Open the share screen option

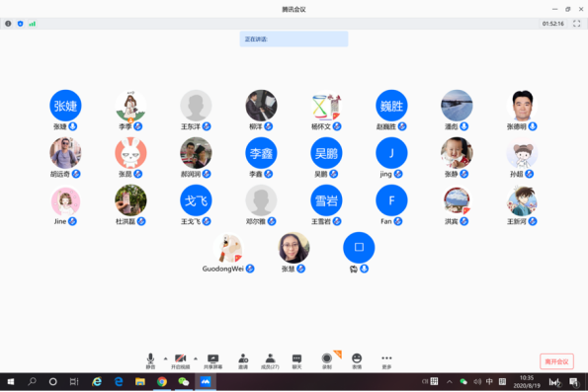[x=213, y=360]
